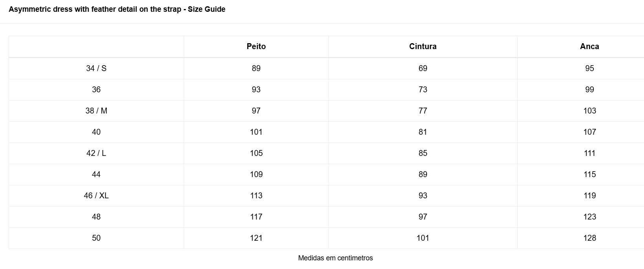The width and height of the screenshot is (644, 269).
Task: Select the 38 / M size row label
Action: [x=96, y=111]
